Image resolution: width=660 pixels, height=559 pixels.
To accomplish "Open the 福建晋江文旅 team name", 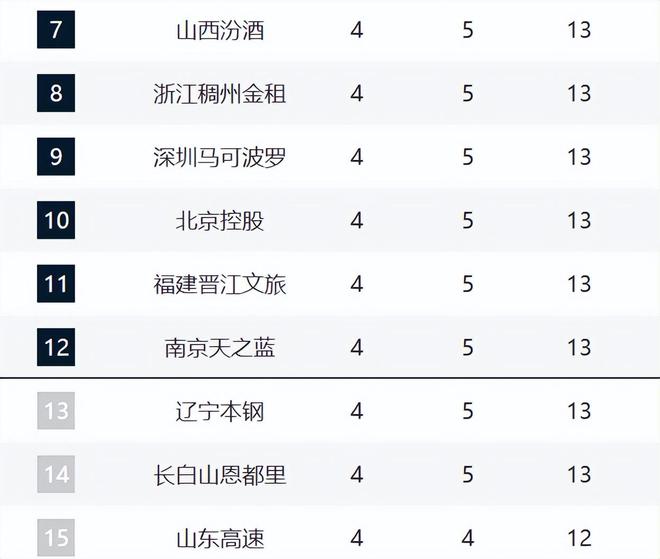I will (x=220, y=284).
